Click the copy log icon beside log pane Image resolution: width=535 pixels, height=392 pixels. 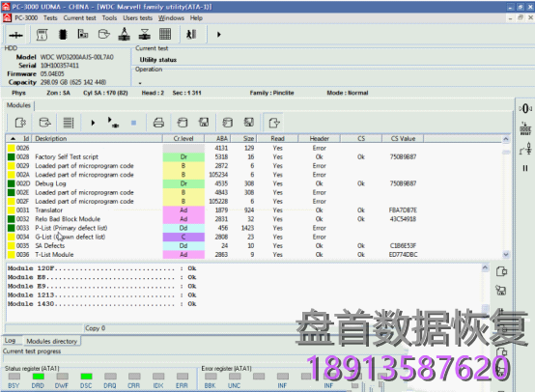[501, 271]
